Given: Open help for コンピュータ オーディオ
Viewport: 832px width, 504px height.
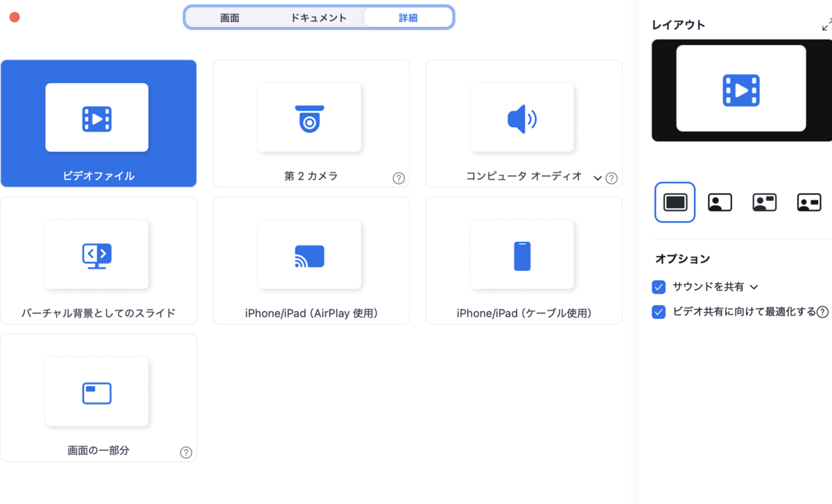Looking at the screenshot, I should (x=612, y=178).
